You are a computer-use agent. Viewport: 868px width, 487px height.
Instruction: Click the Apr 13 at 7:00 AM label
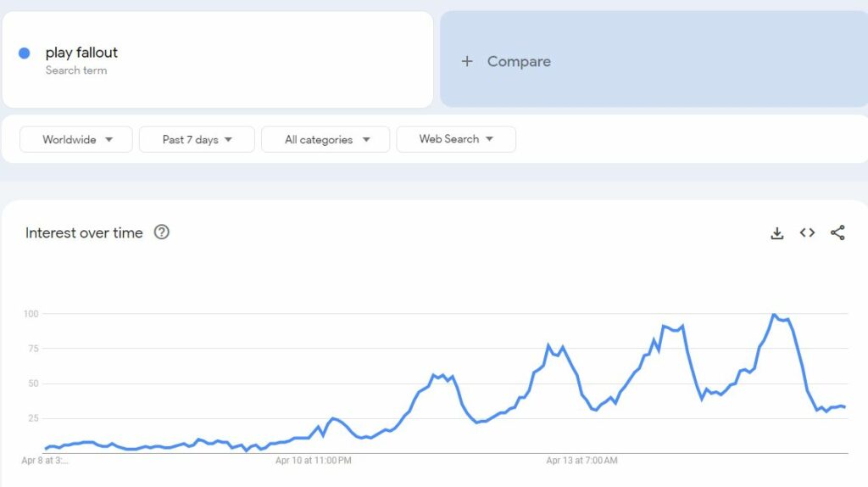(x=581, y=461)
